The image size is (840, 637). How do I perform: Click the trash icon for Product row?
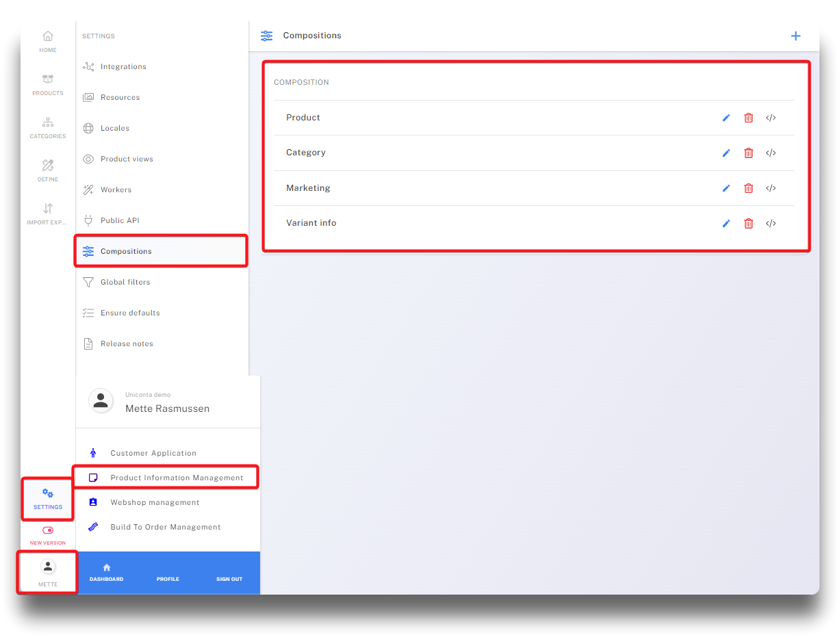748,118
